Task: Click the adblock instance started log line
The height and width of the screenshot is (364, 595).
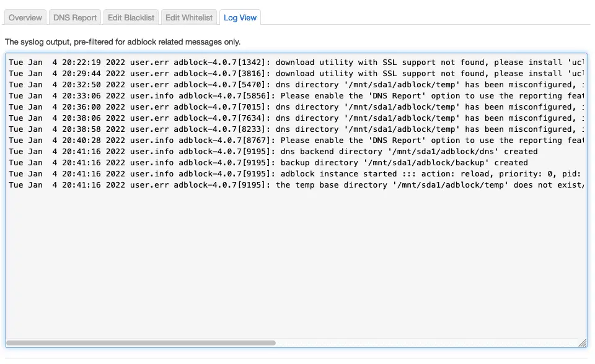Action: [296, 174]
